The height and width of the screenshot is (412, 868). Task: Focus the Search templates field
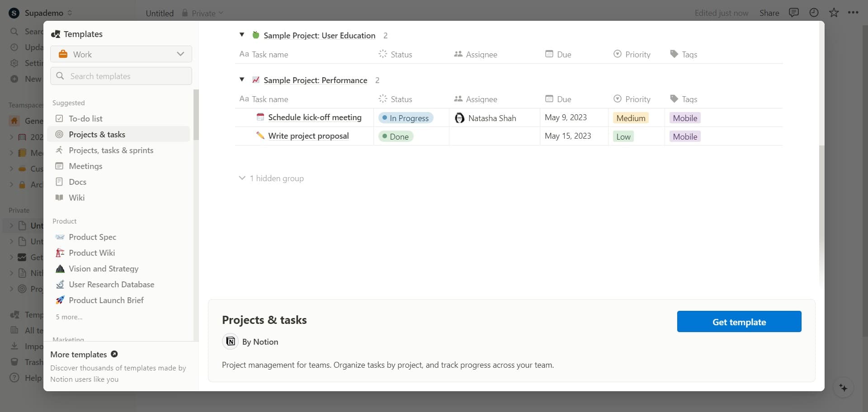[121, 76]
